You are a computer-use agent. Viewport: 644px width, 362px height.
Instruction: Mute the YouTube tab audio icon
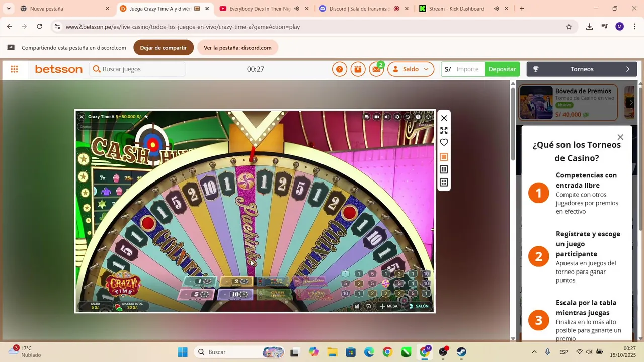(297, 9)
